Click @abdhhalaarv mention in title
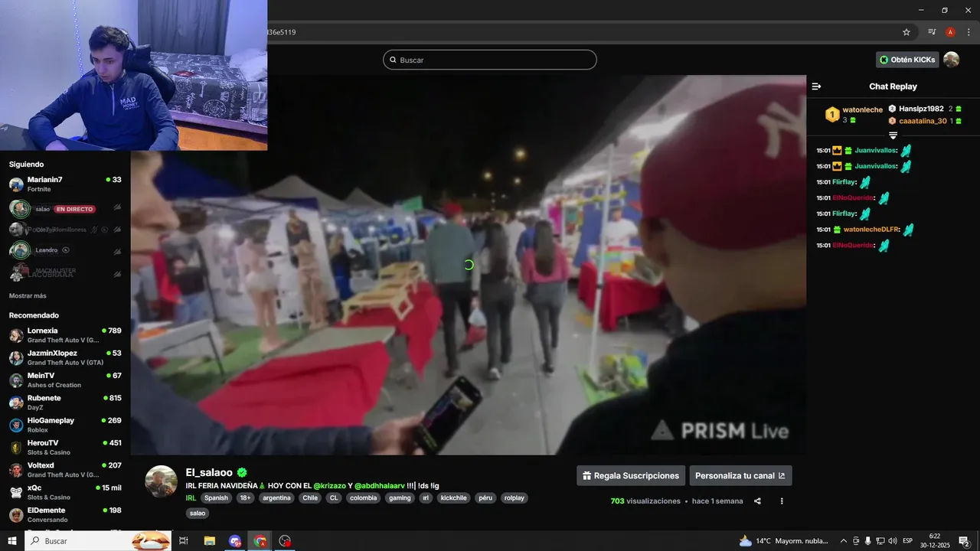The height and width of the screenshot is (551, 980). click(380, 486)
